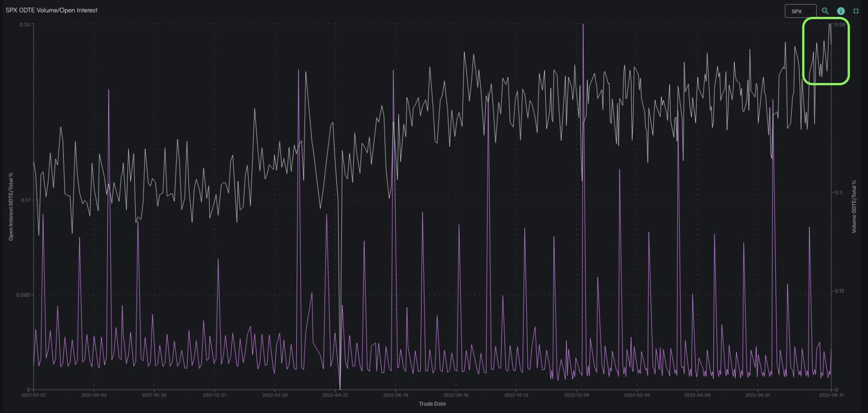Click the 2023-08-11 date label
Image resolution: width=868 pixels, height=413 pixels.
[x=831, y=395]
